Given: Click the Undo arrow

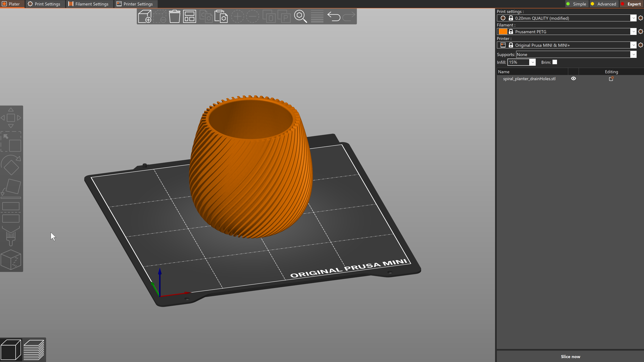Looking at the screenshot, I should tap(334, 16).
